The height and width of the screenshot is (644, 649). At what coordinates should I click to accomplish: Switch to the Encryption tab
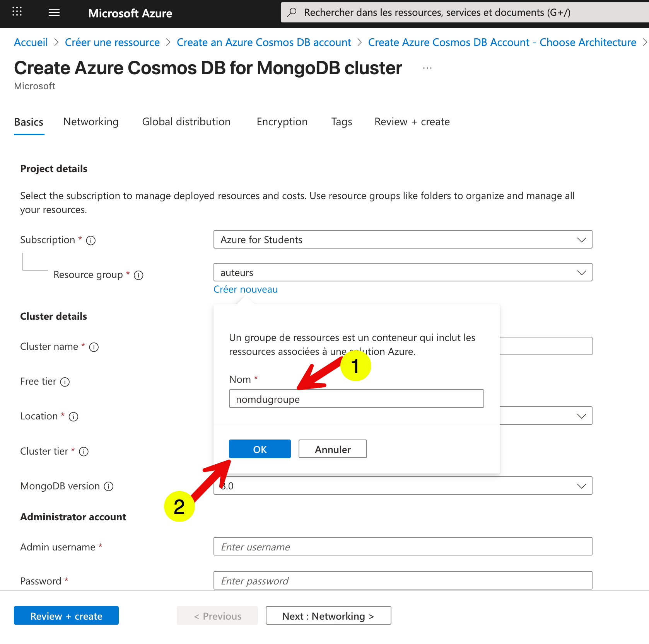[x=282, y=122]
